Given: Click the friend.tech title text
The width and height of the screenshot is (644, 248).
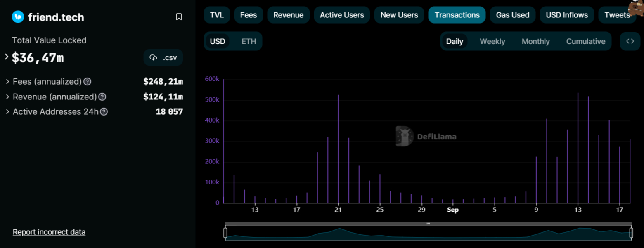Looking at the screenshot, I should (56, 17).
